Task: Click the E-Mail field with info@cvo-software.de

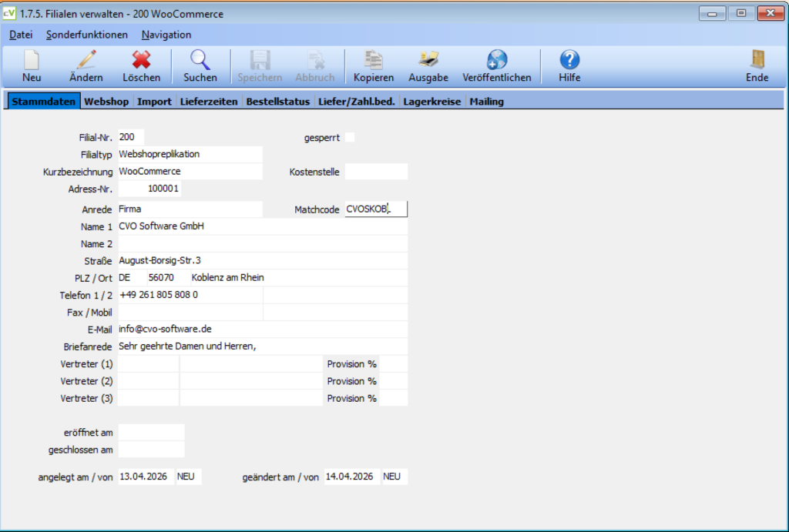Action: coord(263,329)
